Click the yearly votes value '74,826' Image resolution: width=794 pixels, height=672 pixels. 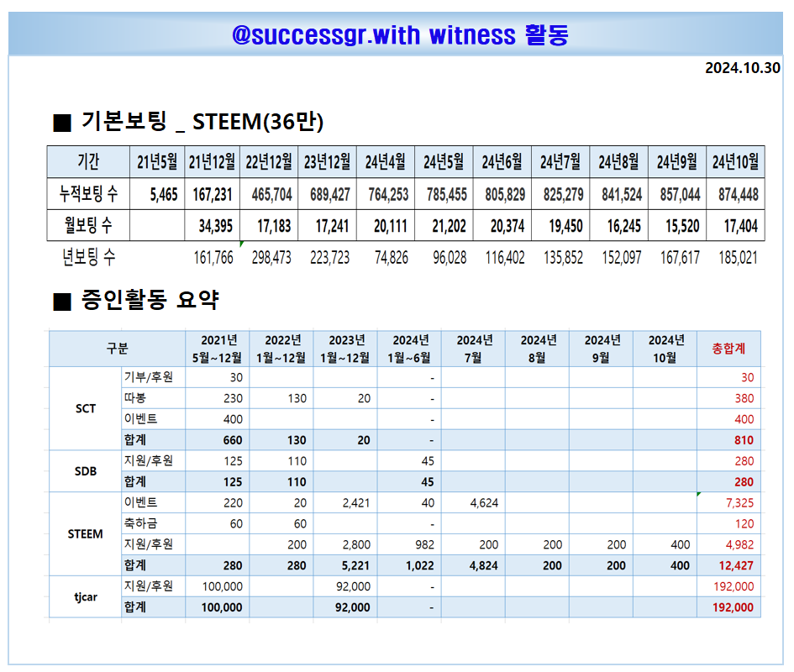[392, 258]
